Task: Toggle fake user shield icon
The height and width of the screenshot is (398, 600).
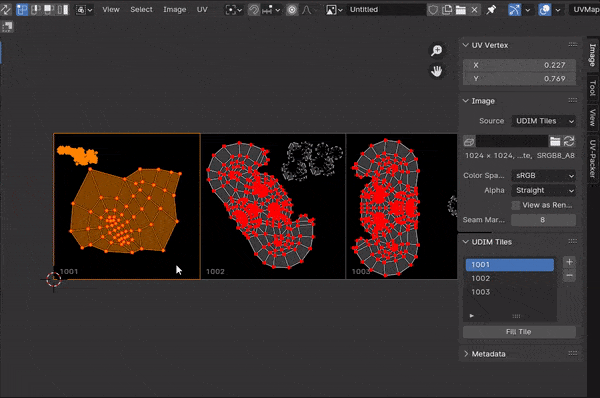Action: point(433,10)
